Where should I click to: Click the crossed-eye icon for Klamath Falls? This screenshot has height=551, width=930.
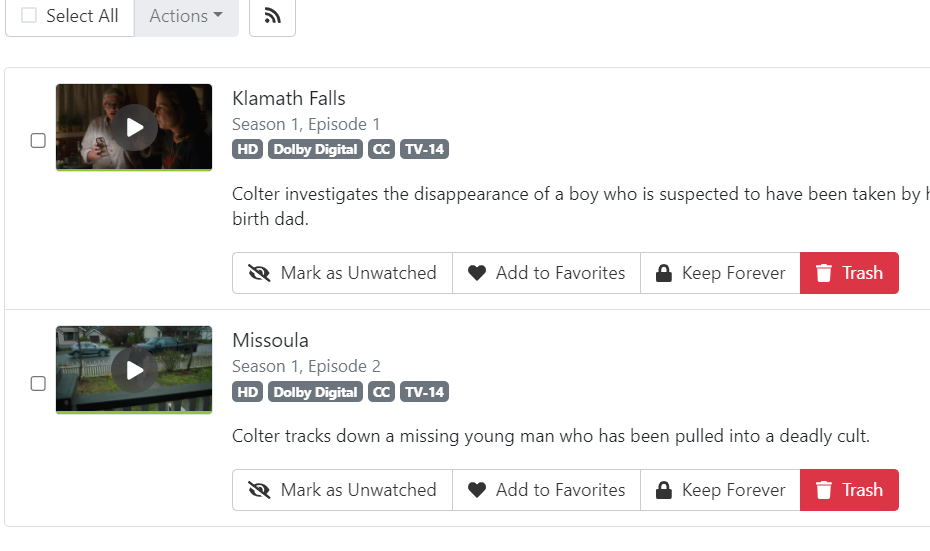coord(260,273)
